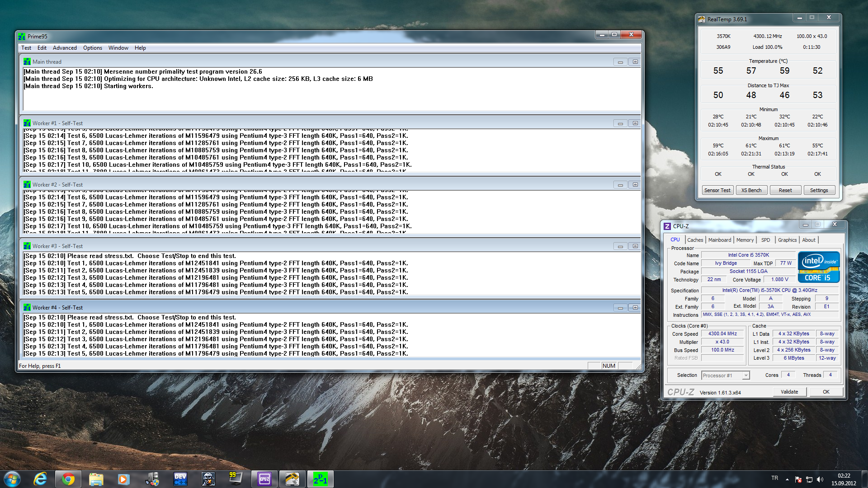Screen dimensions: 868x488
Task: Switch to Prime95 via its green taskbar icon
Action: coord(321,479)
